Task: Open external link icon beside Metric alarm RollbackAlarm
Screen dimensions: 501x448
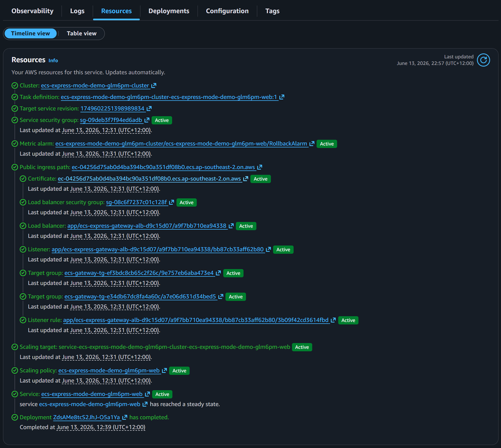Action: [x=312, y=143]
